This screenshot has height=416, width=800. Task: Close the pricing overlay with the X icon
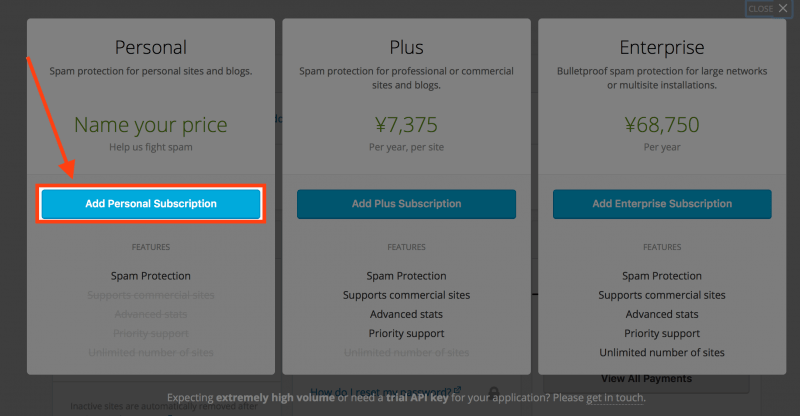783,8
